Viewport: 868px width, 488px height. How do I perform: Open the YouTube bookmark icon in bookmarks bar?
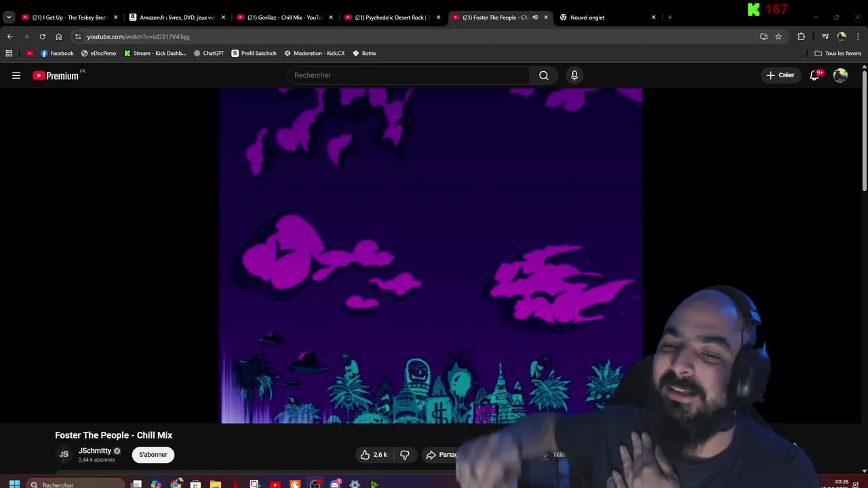30,53
